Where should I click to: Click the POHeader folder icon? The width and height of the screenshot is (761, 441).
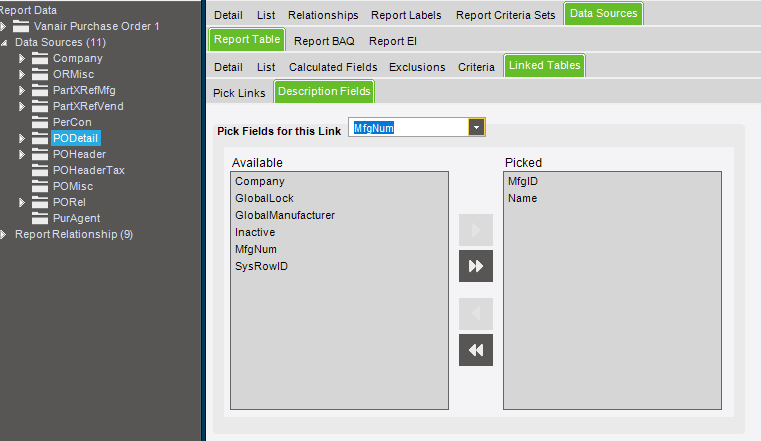(x=40, y=155)
